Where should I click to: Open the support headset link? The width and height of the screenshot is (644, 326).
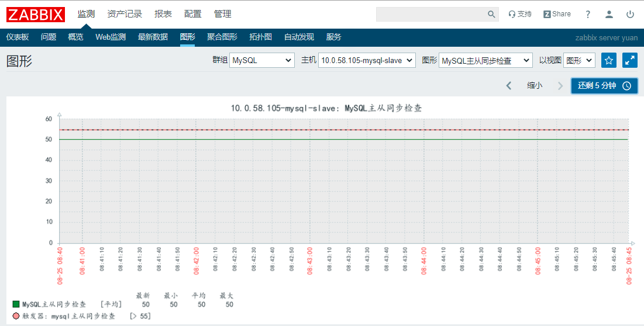tap(520, 15)
